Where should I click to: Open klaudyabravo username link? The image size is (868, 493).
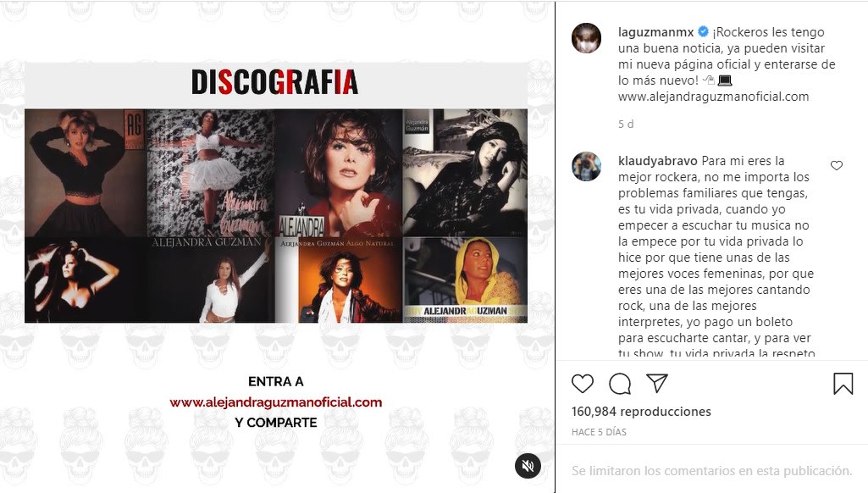[658, 161]
